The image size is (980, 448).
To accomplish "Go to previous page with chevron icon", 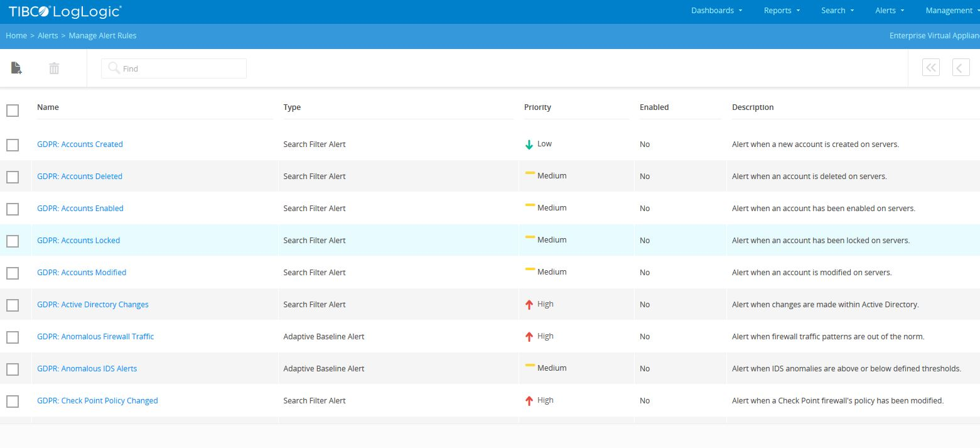I will coord(961,68).
